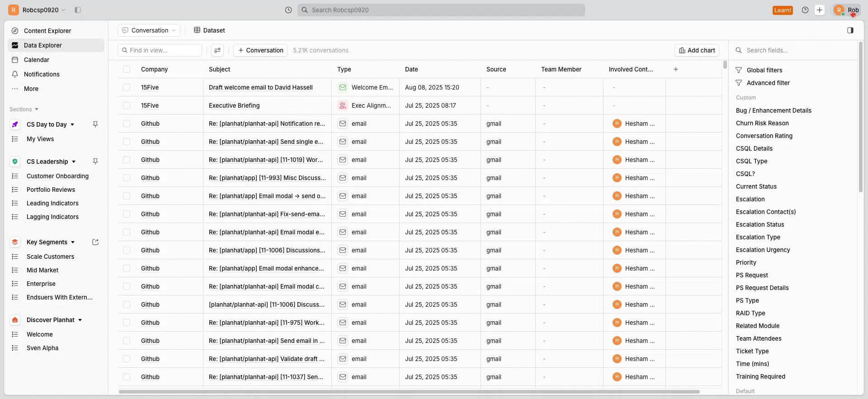
Task: Open Content Explorer
Action: (56, 31)
